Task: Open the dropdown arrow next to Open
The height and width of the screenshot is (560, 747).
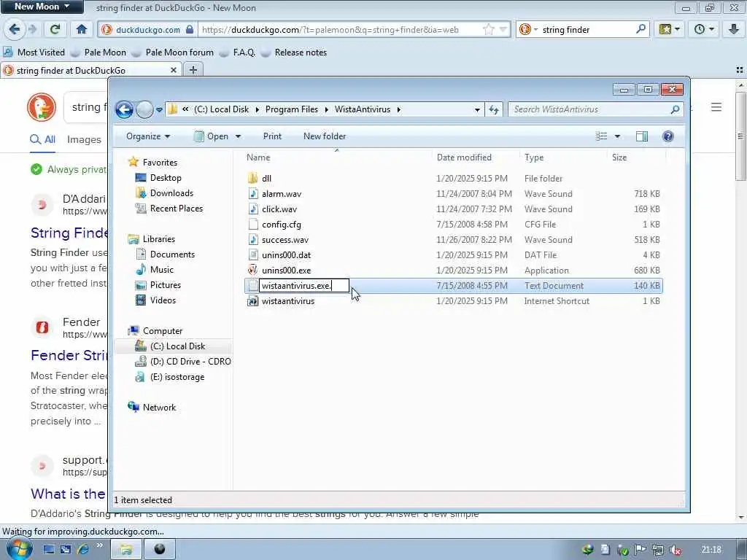Action: pyautogui.click(x=239, y=136)
